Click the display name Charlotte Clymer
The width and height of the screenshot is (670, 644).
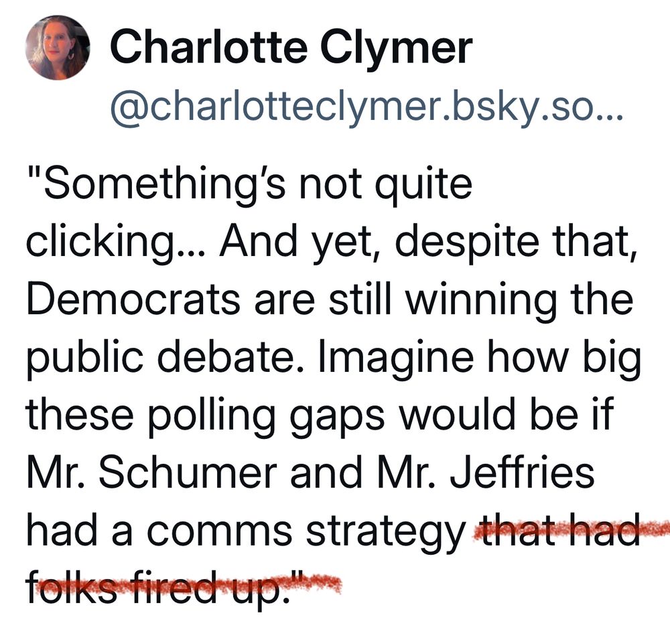click(291, 48)
